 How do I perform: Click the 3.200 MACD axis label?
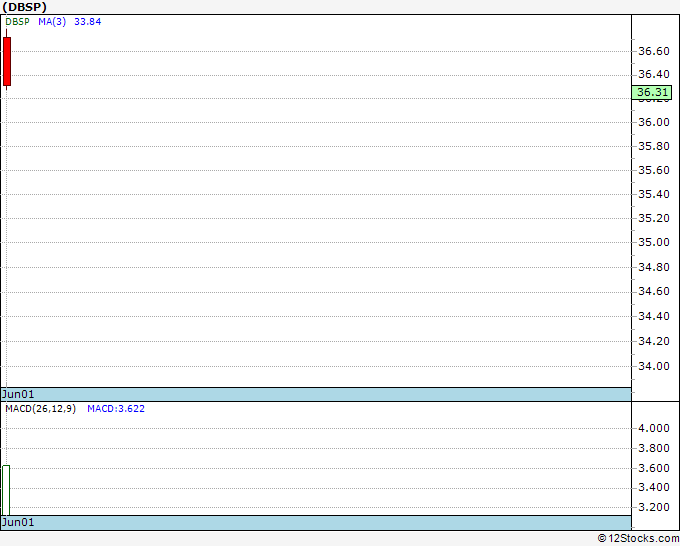tap(654, 507)
